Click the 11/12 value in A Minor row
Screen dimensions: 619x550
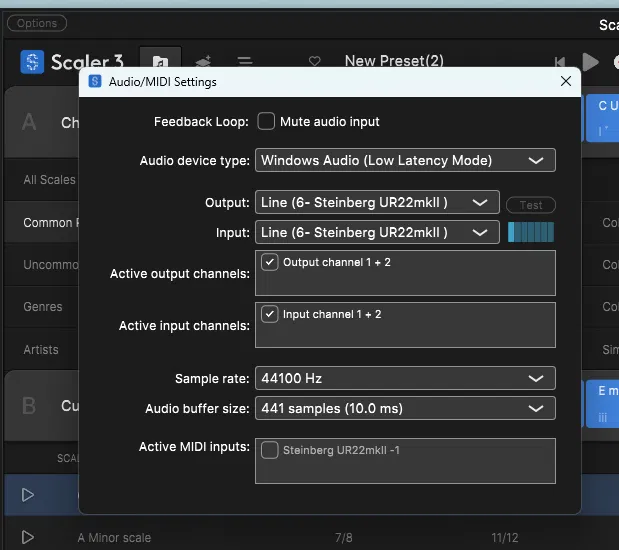point(505,537)
